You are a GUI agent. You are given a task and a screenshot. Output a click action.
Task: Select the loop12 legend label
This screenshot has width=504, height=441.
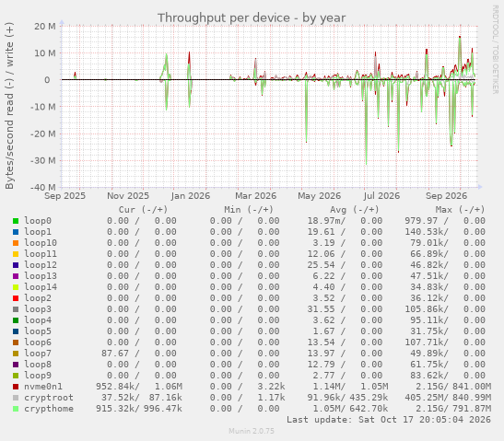[x=41, y=265]
